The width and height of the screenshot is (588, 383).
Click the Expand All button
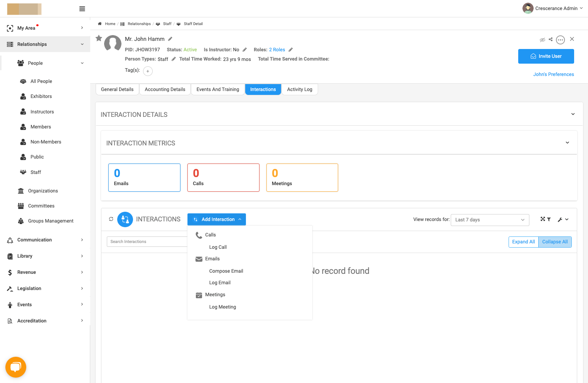click(x=523, y=242)
